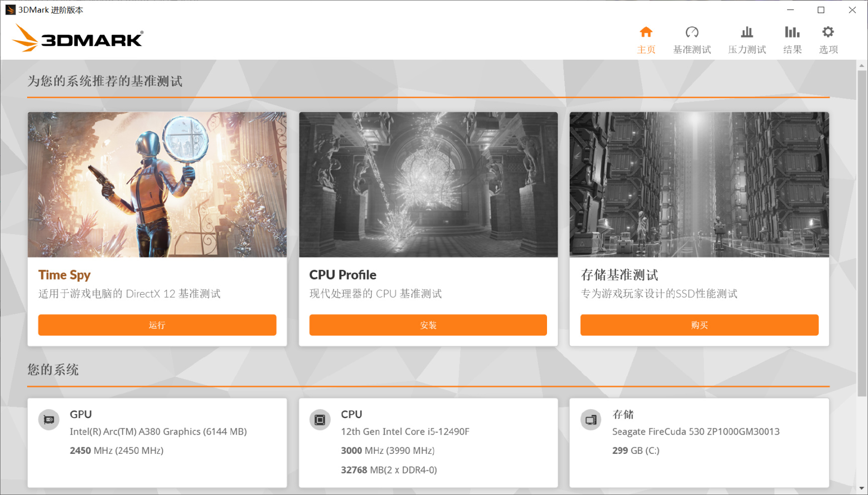The image size is (868, 495).
Task: Click the storage drive icon
Action: point(591,420)
